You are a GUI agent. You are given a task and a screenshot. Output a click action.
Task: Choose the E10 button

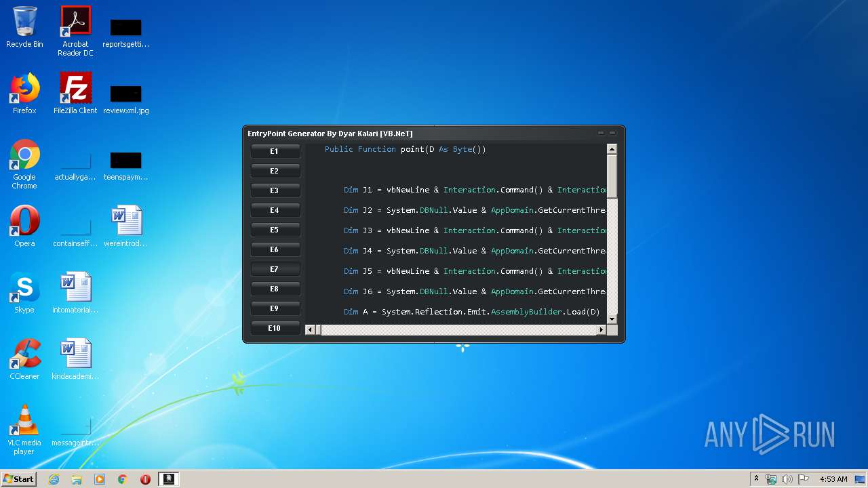coord(275,328)
